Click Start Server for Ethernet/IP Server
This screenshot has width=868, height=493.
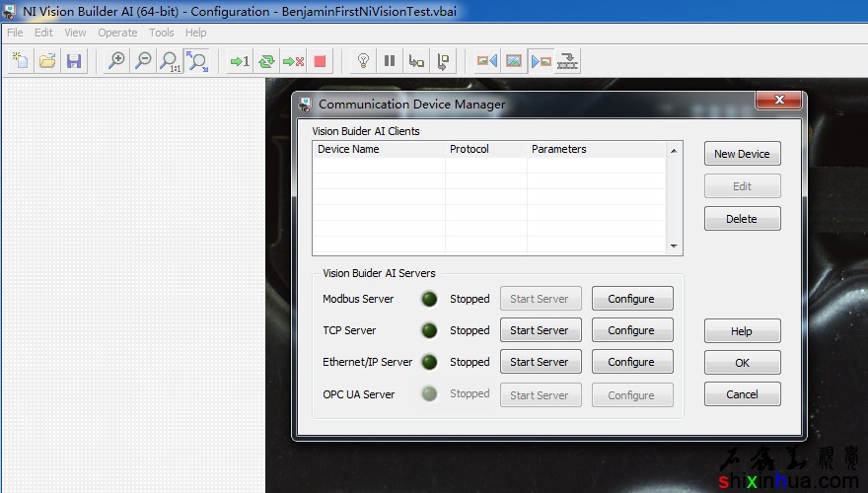pyautogui.click(x=539, y=362)
